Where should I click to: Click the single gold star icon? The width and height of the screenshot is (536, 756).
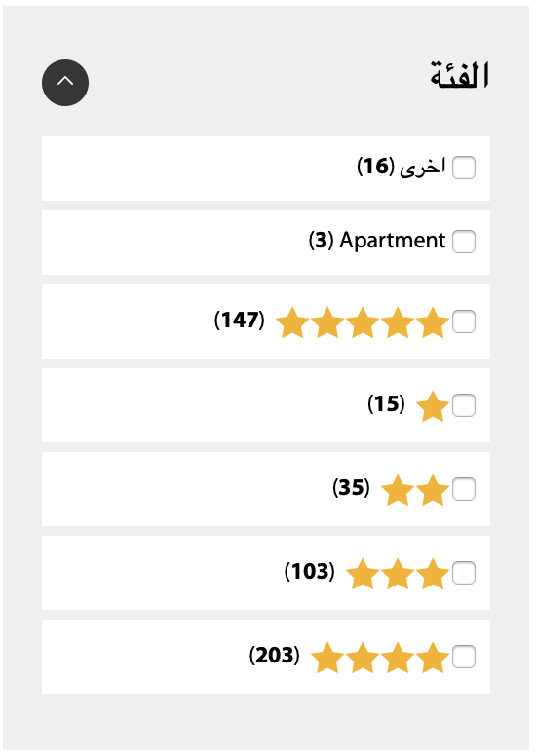tap(433, 406)
